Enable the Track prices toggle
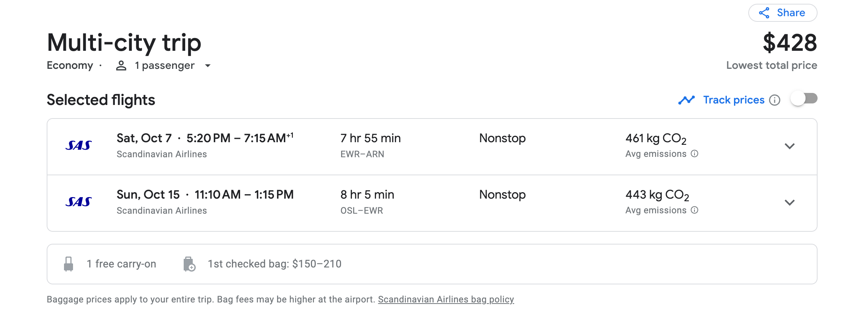 coord(804,99)
